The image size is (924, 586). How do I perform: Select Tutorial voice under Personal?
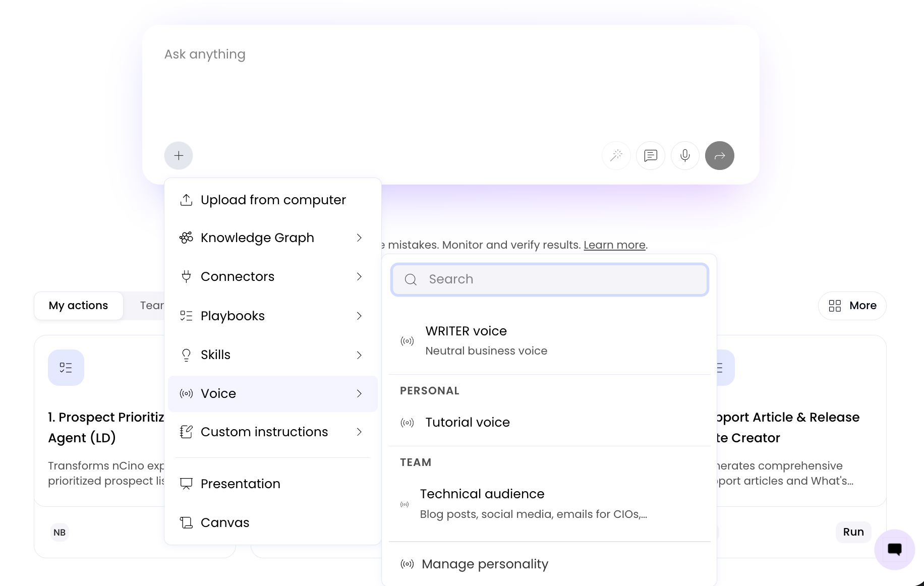(x=550, y=423)
